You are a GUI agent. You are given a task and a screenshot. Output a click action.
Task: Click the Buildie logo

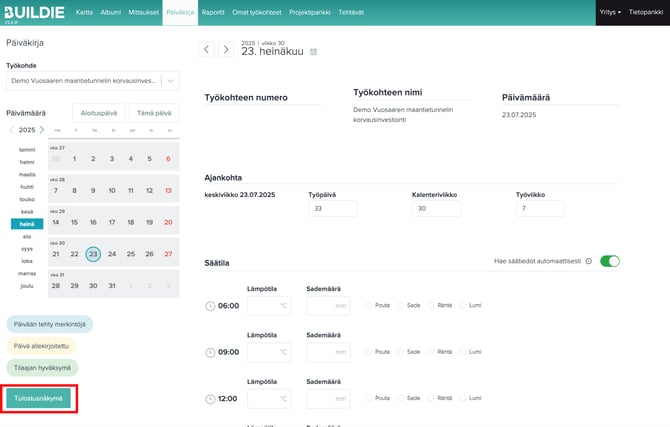pos(33,12)
